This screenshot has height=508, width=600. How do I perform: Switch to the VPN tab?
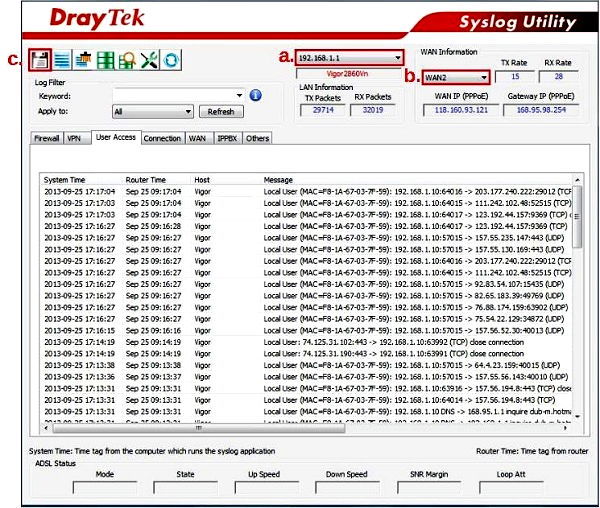pyautogui.click(x=74, y=138)
